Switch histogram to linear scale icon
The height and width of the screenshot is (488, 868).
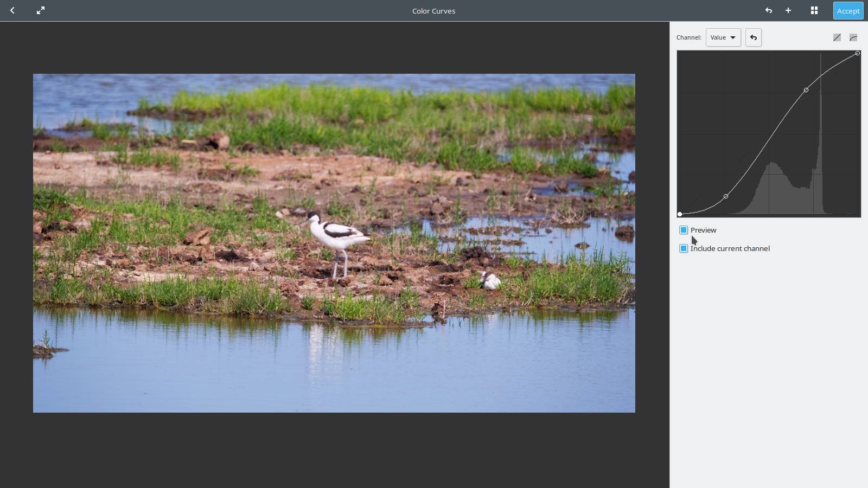[x=837, y=37]
